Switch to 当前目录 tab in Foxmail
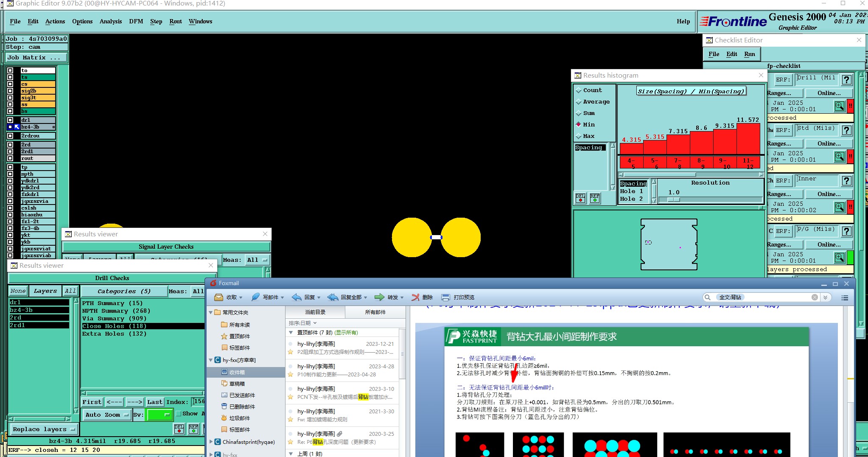The image size is (868, 457). pos(315,312)
